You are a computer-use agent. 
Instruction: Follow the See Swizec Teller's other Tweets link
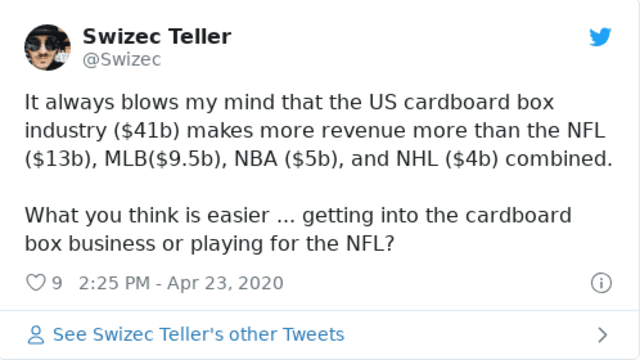(x=198, y=334)
